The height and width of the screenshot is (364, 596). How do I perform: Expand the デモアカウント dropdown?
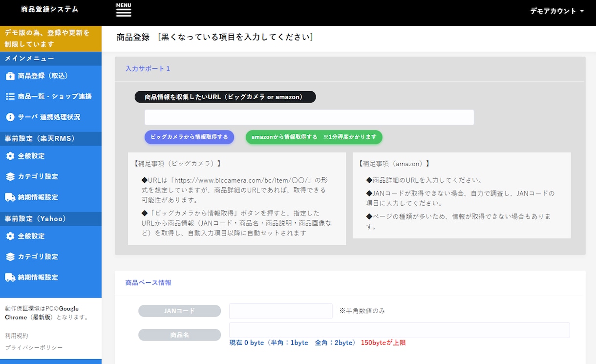click(x=557, y=11)
